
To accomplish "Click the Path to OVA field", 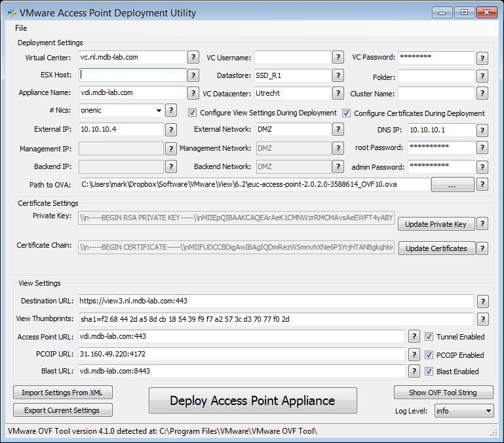I will [x=255, y=184].
